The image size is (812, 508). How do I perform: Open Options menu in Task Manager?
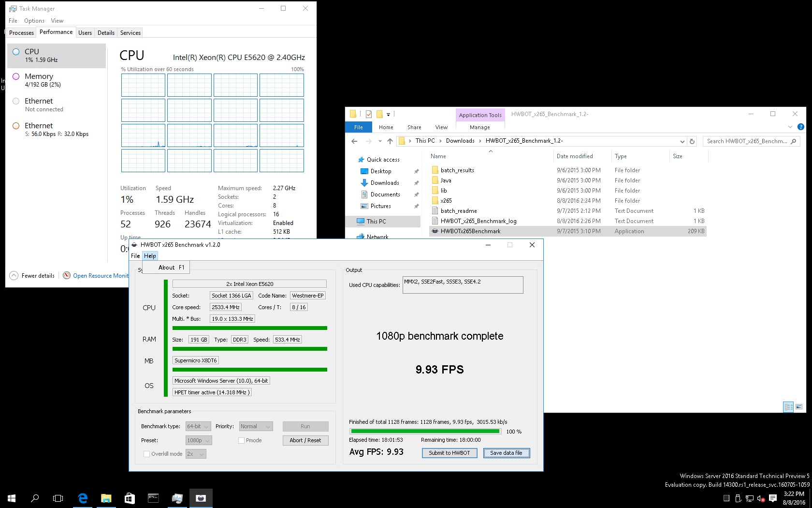point(34,21)
